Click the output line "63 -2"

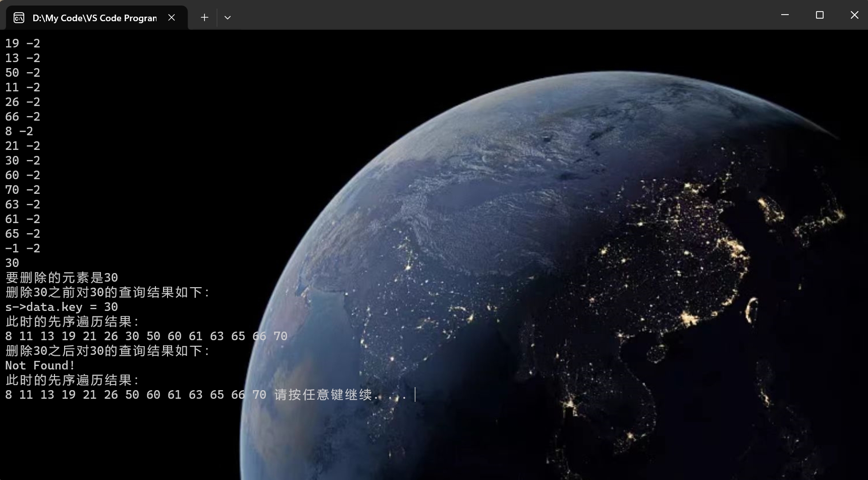(x=23, y=204)
